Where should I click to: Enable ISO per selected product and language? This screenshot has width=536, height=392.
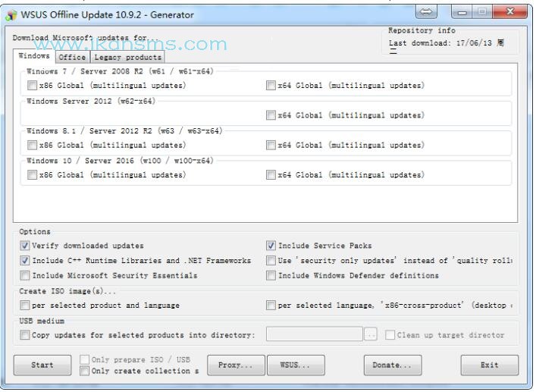[24, 306]
